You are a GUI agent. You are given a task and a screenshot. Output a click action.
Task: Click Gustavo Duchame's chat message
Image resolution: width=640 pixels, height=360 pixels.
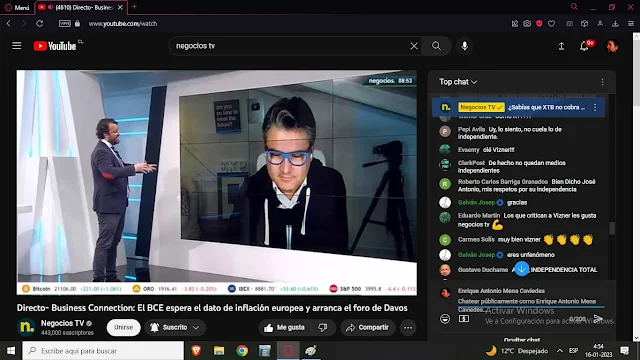click(518, 270)
